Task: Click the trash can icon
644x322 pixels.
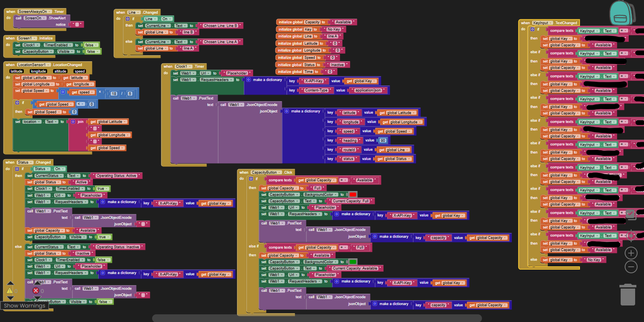Action: 627,295
